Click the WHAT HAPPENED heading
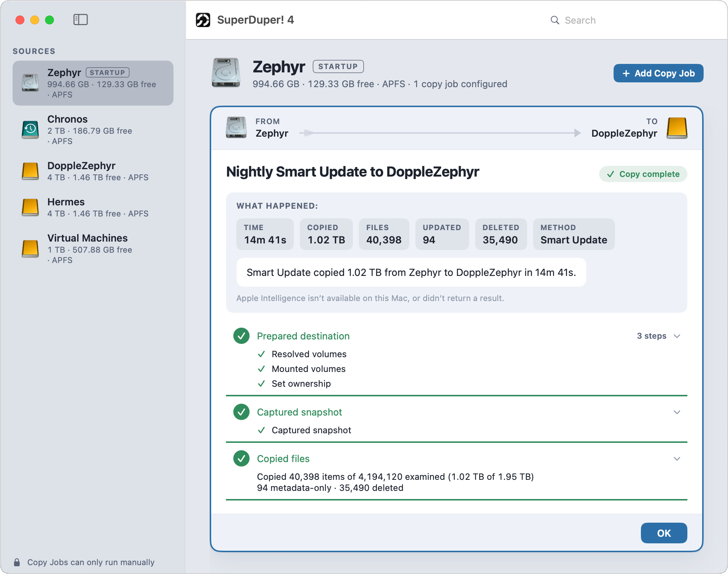This screenshot has width=728, height=574. point(277,206)
